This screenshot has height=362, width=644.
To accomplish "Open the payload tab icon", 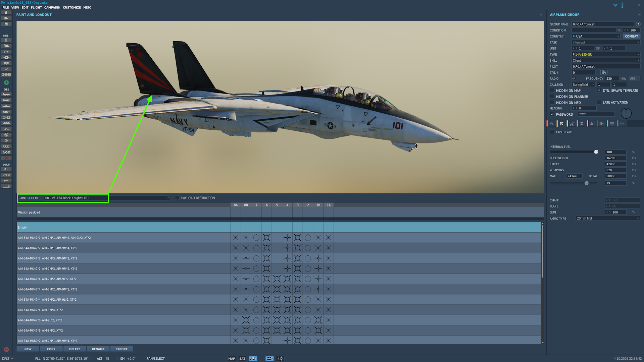I will [562, 124].
